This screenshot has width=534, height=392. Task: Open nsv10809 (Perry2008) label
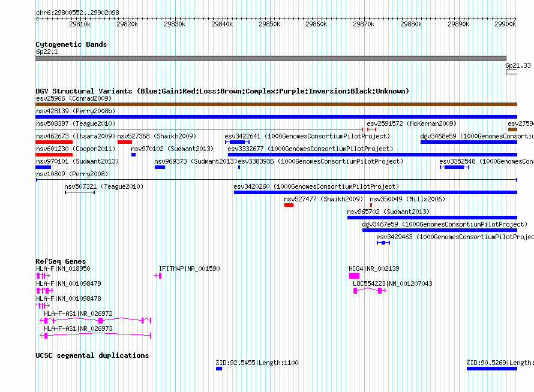[x=72, y=174]
